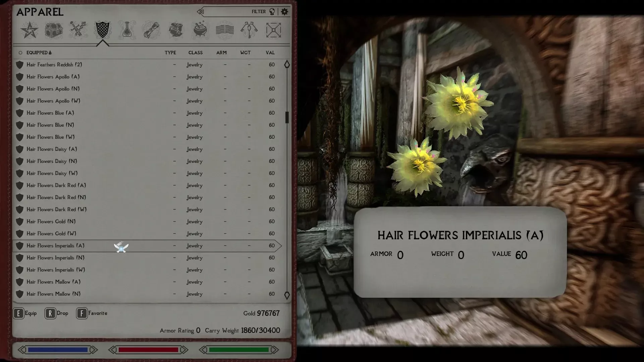Viewport: 644px width, 362px height.
Task: Open the settings gear in the filter bar
Action: pyautogui.click(x=284, y=12)
